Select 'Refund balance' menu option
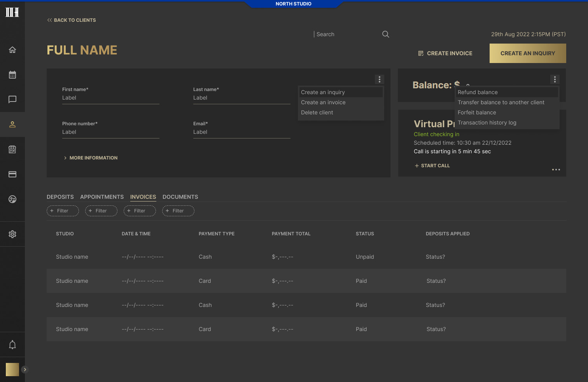Screen dimensions: 588x382 507,92
